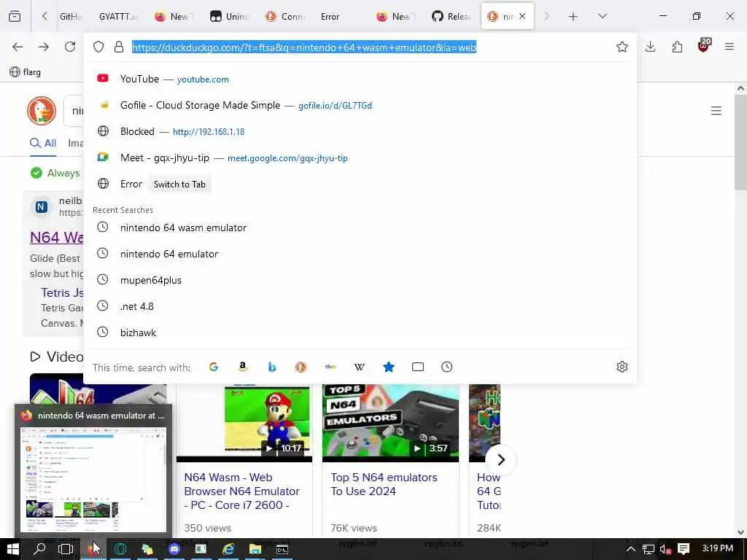Open Meet gqx-jhyu-tip suggestion
Image resolution: width=747 pixels, height=560 pixels.
[x=360, y=157]
